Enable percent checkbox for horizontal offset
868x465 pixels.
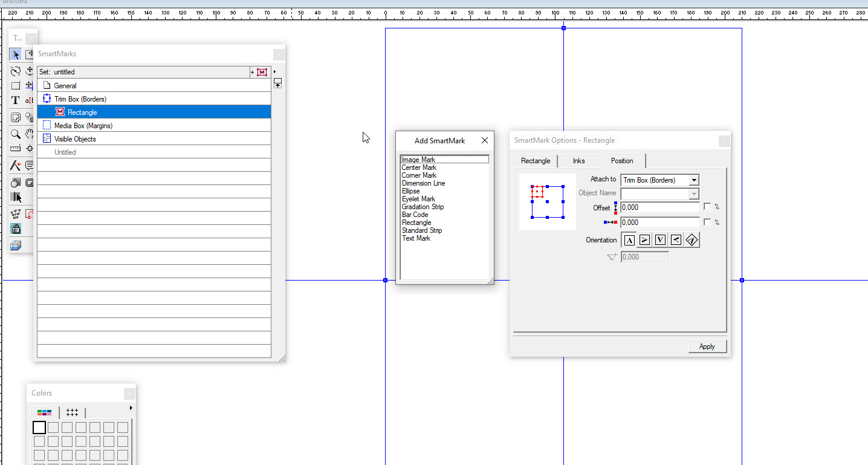[x=707, y=222]
